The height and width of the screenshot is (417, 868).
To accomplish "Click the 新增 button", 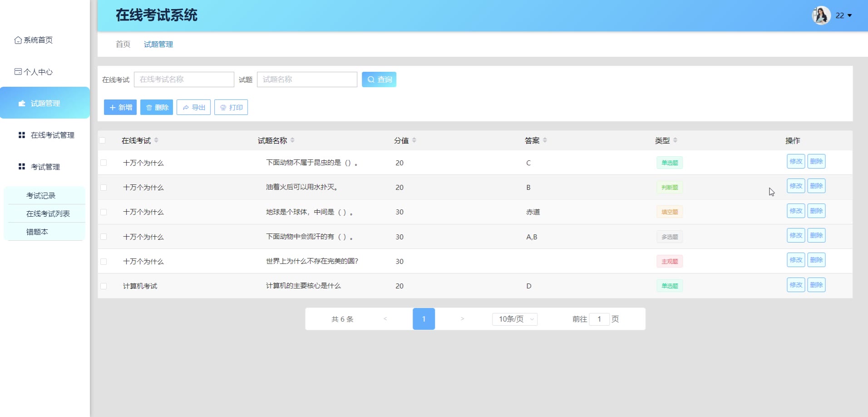I will (120, 108).
